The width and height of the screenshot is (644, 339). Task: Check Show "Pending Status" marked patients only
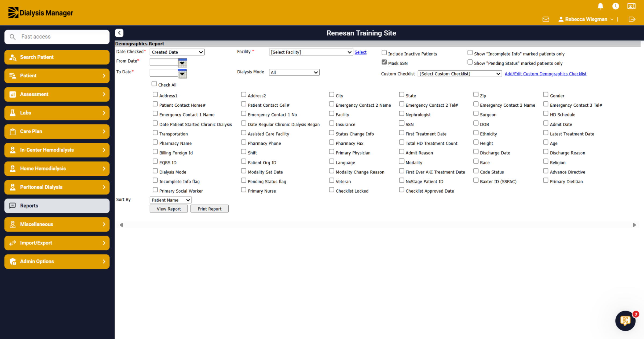click(x=470, y=62)
